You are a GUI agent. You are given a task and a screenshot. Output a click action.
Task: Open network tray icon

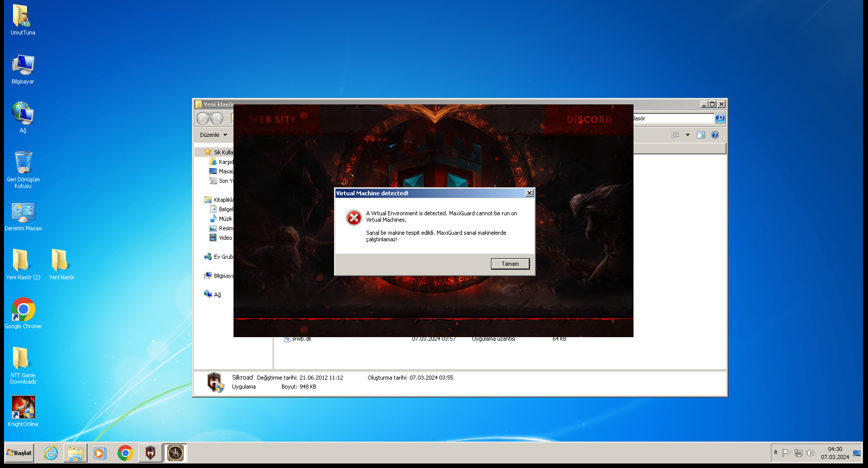[798, 453]
